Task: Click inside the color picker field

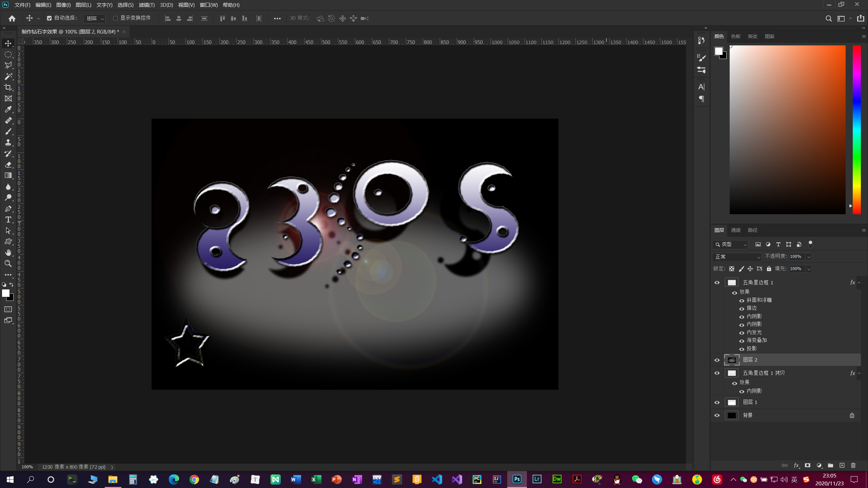Action: 787,129
